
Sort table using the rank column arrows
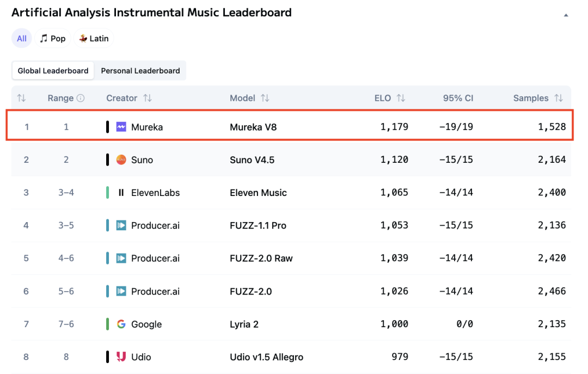[x=21, y=98]
